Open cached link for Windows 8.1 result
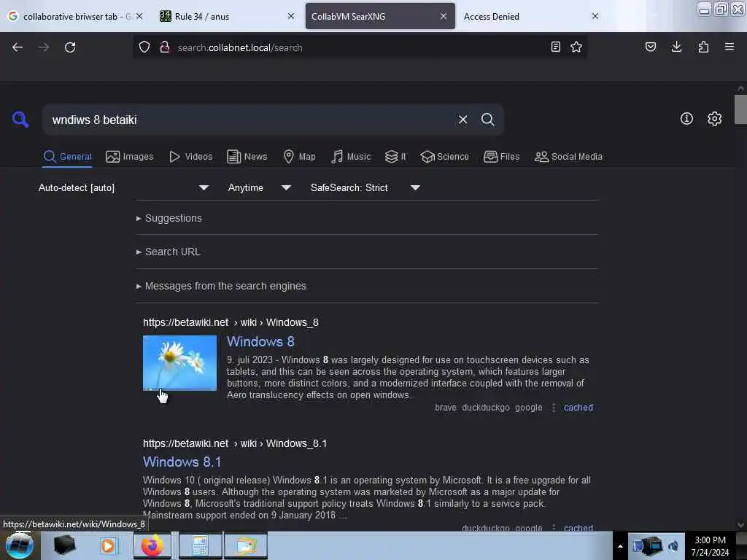The width and height of the screenshot is (747, 560). [578, 528]
